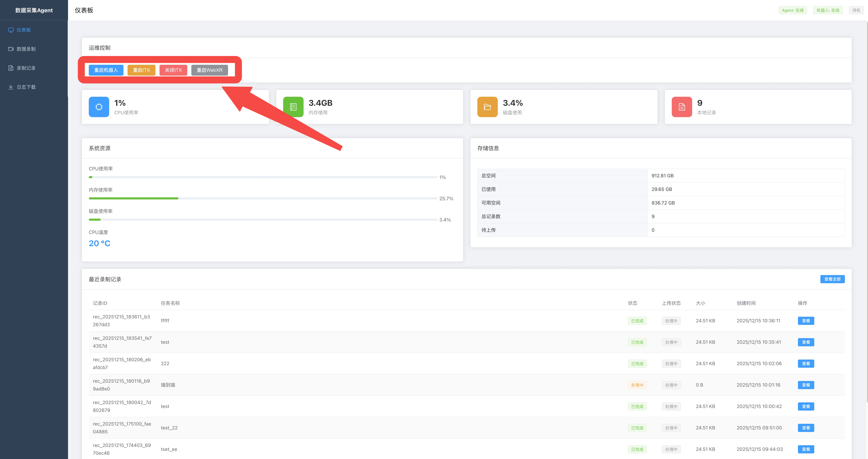This screenshot has width=868, height=459.
Task: Click the task name tset_ee
Action: pyautogui.click(x=169, y=449)
